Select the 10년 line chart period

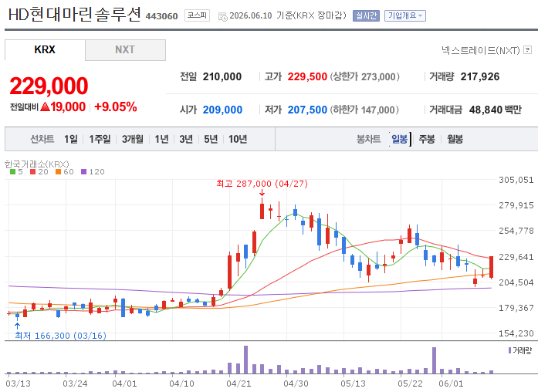click(x=238, y=139)
